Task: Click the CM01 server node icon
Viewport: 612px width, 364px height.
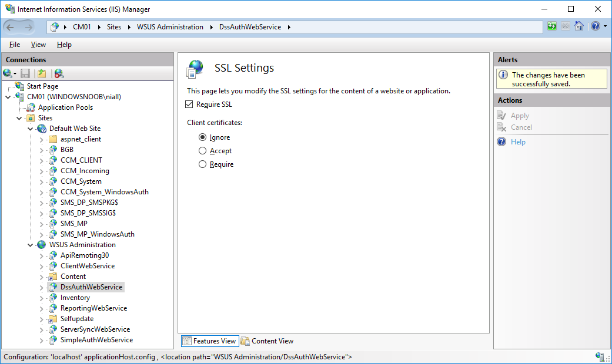Action: 19,96
